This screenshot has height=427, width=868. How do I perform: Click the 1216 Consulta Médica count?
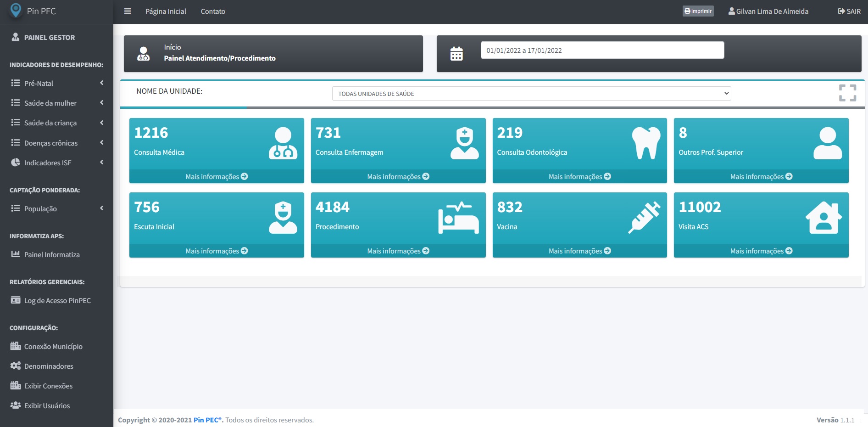click(x=151, y=133)
